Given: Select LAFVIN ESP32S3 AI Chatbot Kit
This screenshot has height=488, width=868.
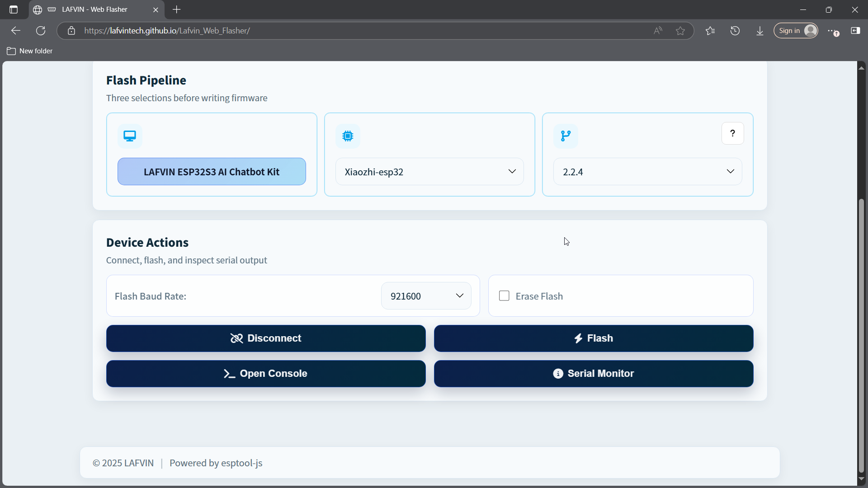Looking at the screenshot, I should (212, 172).
